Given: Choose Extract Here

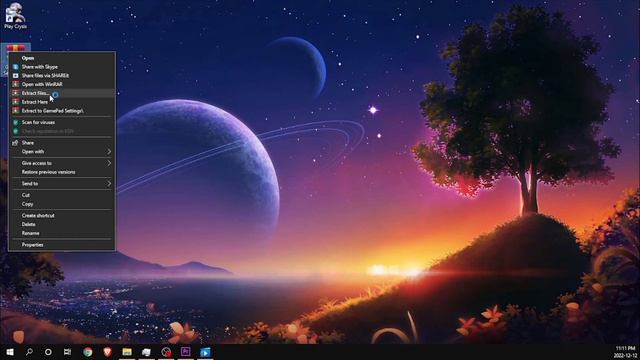Looking at the screenshot, I should 62,102.
